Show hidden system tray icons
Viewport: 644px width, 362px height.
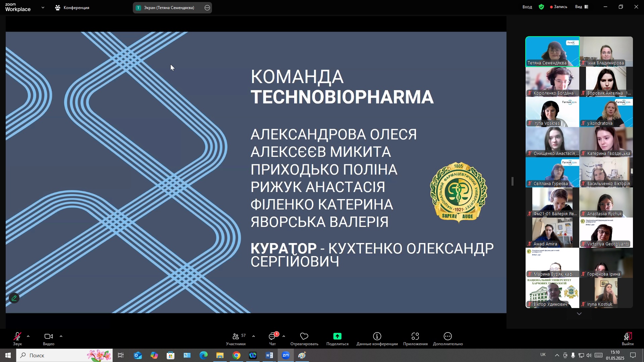pyautogui.click(x=557, y=355)
